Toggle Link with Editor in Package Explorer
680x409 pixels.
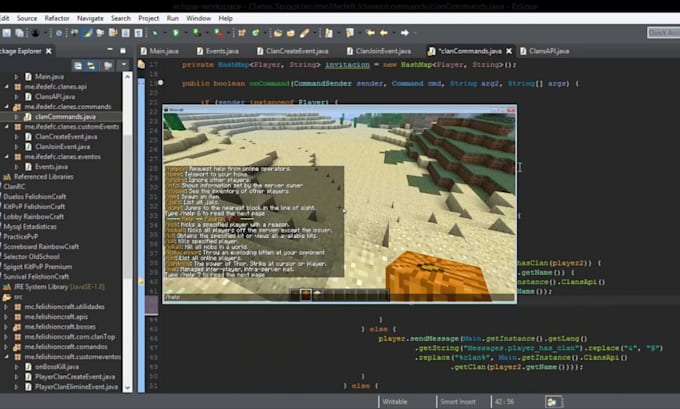tap(91, 65)
